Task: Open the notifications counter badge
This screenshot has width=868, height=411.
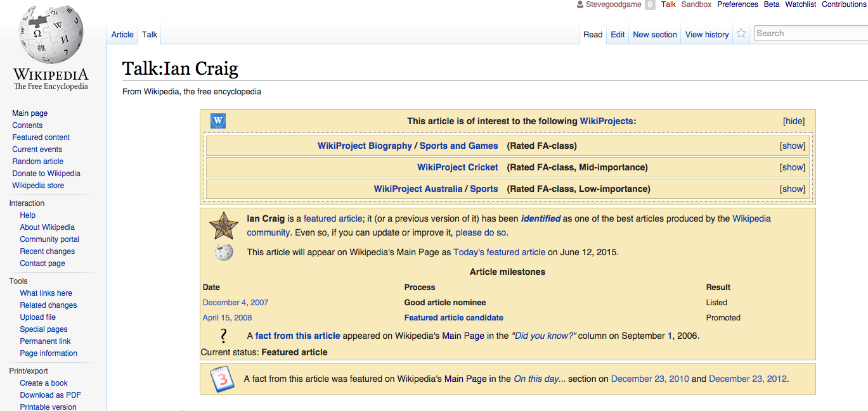Action: point(650,4)
